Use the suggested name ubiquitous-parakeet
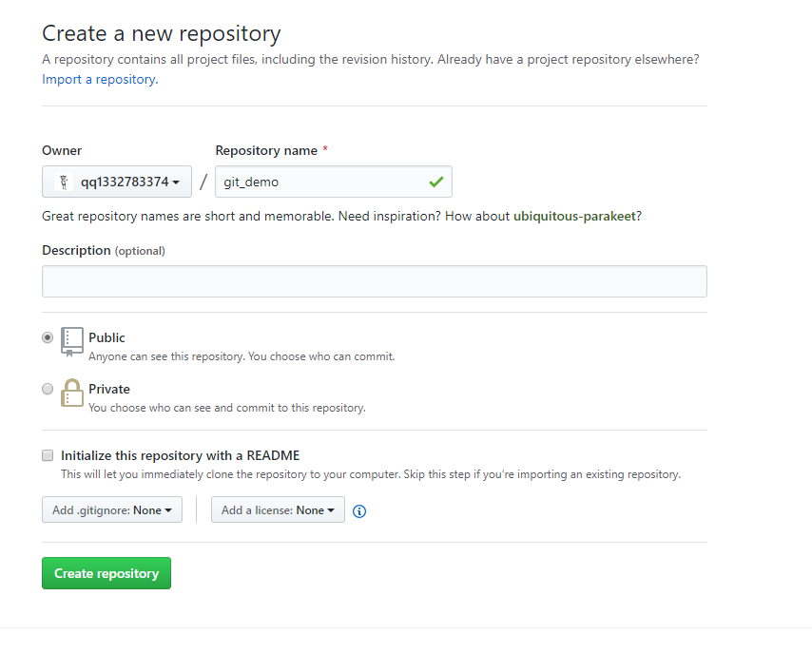Screen dimensions: 812x653 point(574,216)
